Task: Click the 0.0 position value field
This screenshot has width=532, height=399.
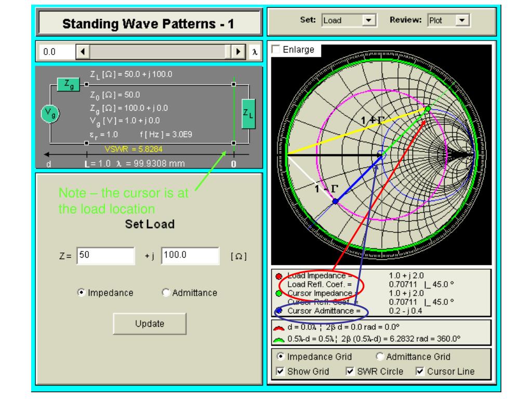Action: coord(56,52)
